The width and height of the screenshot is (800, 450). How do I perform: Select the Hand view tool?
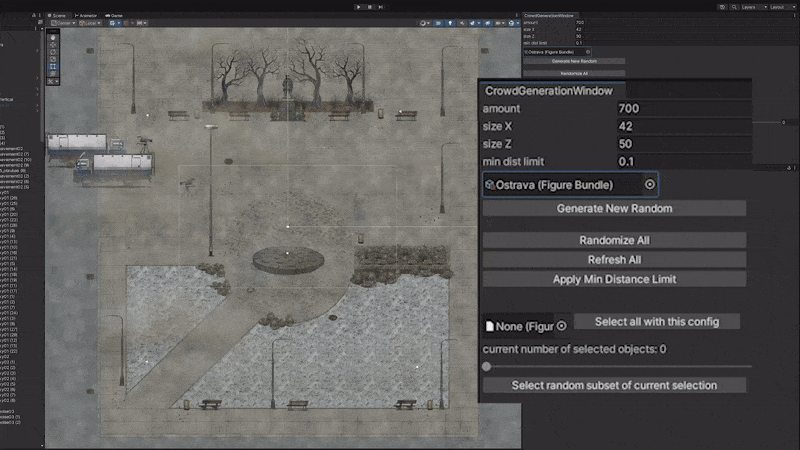(x=53, y=38)
